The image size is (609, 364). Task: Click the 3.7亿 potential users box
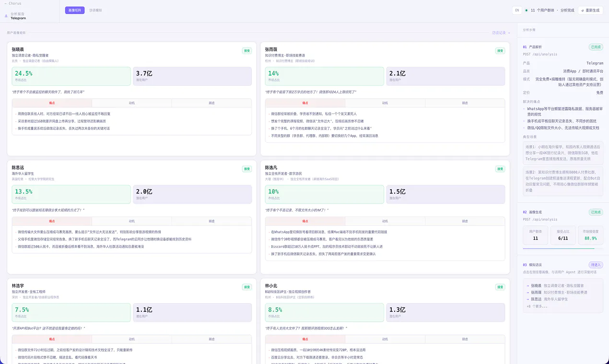pyautogui.click(x=192, y=76)
